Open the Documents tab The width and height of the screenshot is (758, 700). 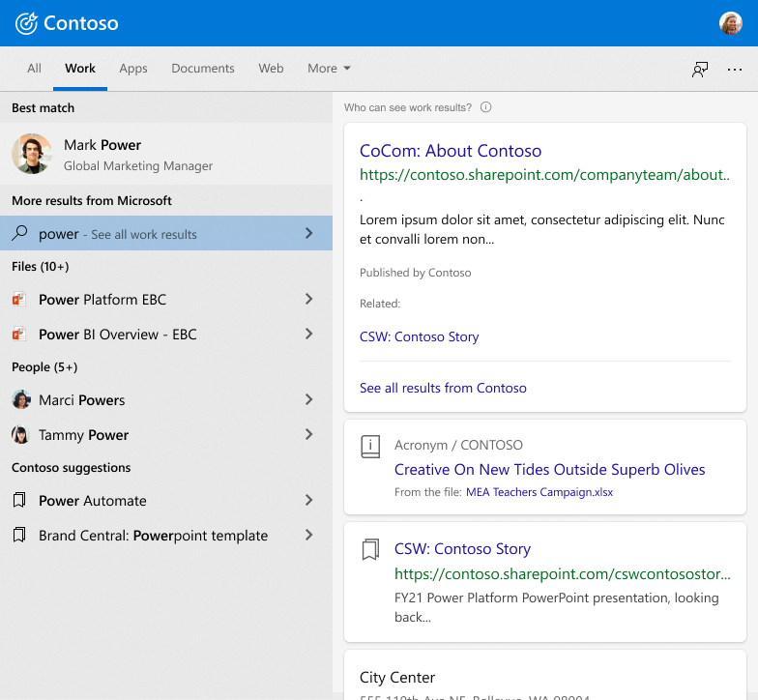tap(203, 68)
